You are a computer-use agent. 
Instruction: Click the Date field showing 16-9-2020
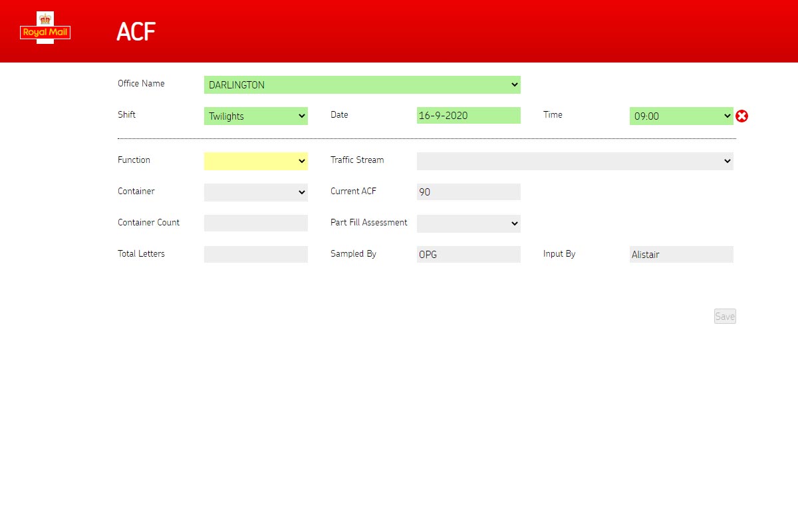[x=468, y=116]
